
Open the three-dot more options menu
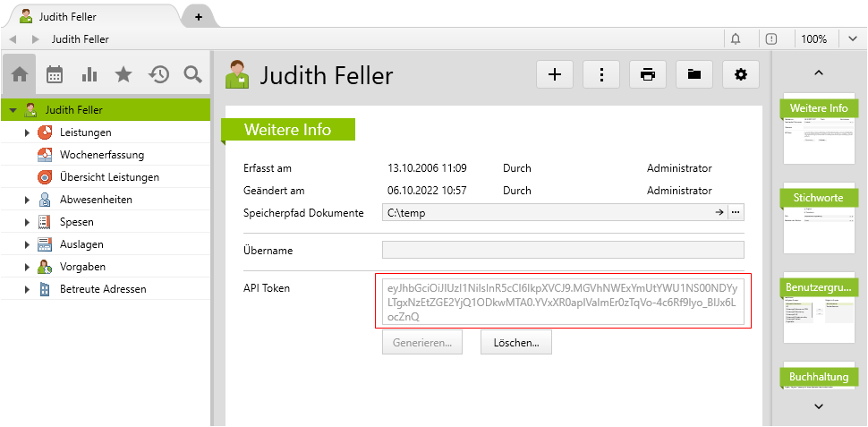[601, 75]
